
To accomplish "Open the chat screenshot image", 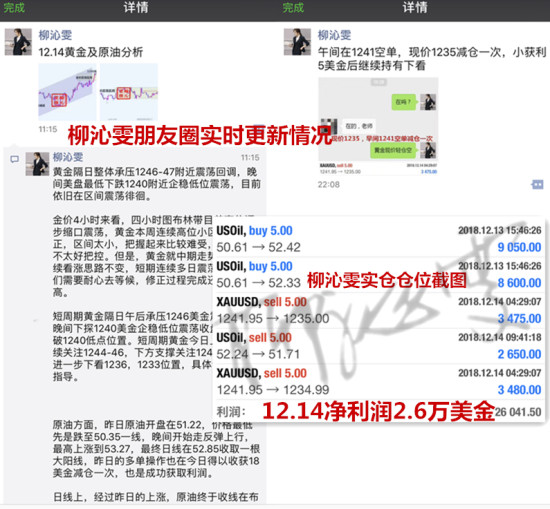I will click(x=378, y=126).
